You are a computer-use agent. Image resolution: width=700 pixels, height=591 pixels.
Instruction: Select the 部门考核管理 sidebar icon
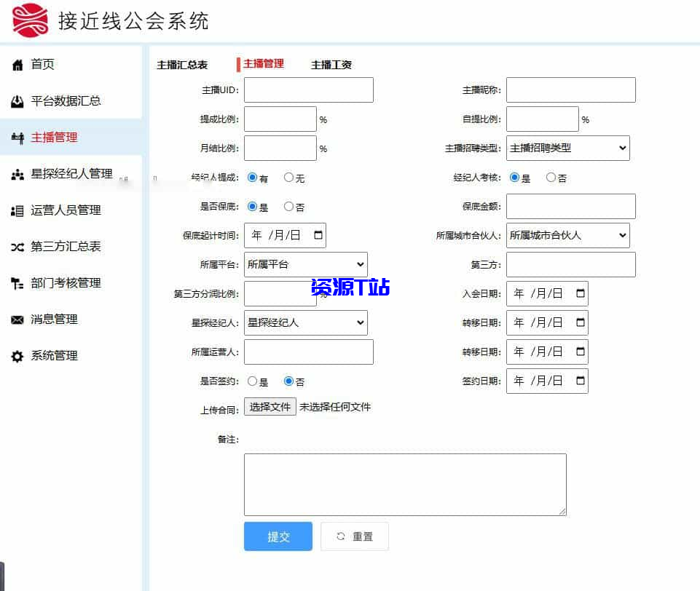[x=17, y=283]
